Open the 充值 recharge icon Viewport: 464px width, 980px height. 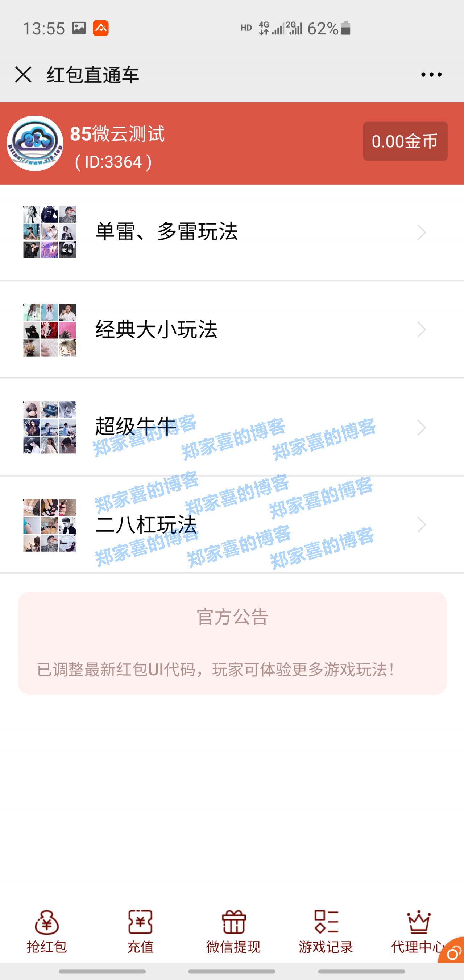[x=140, y=922]
